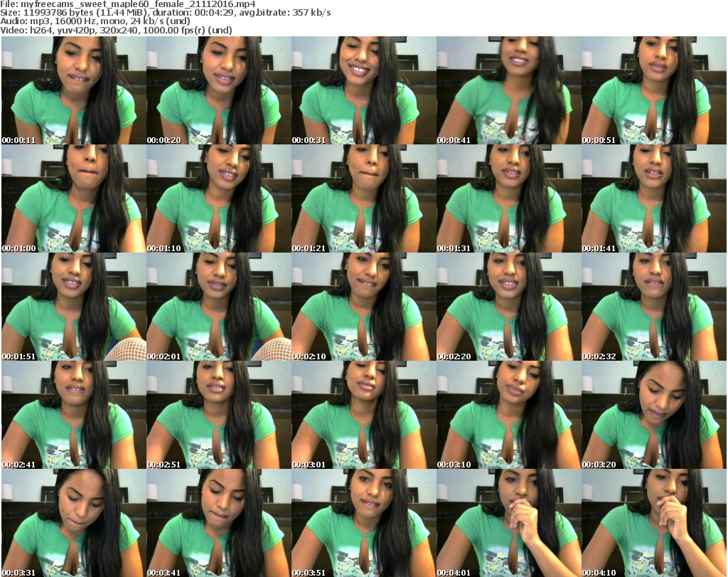The image size is (728, 577).
Task: View the frame labeled 00:04:01
Action: pyautogui.click(x=509, y=523)
